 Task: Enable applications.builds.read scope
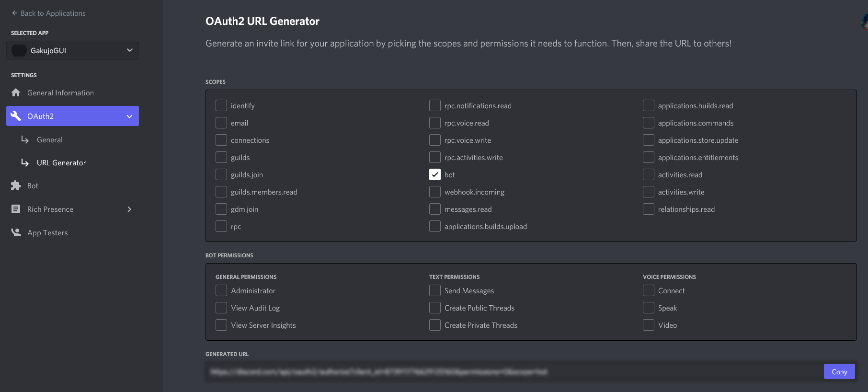[649, 105]
